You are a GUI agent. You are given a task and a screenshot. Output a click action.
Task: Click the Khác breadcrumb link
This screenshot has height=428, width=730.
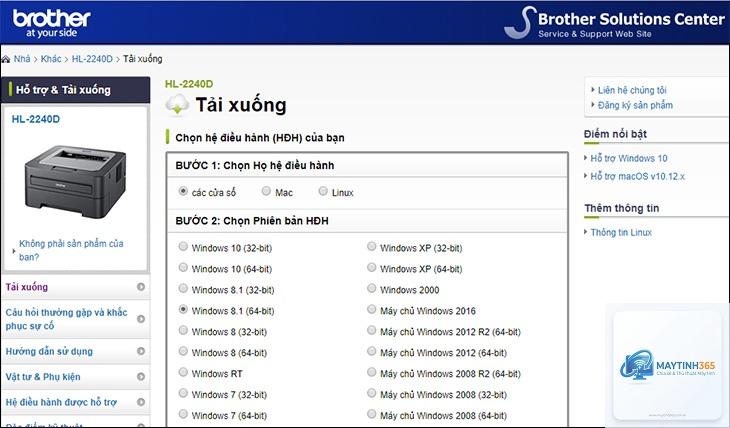(x=51, y=59)
